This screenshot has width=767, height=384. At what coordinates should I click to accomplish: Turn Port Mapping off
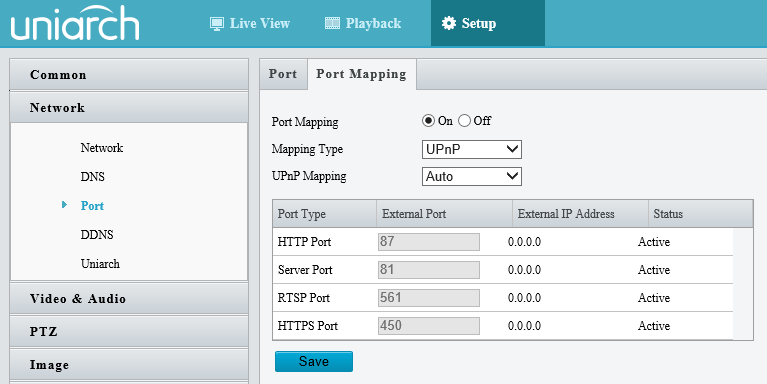pos(464,121)
